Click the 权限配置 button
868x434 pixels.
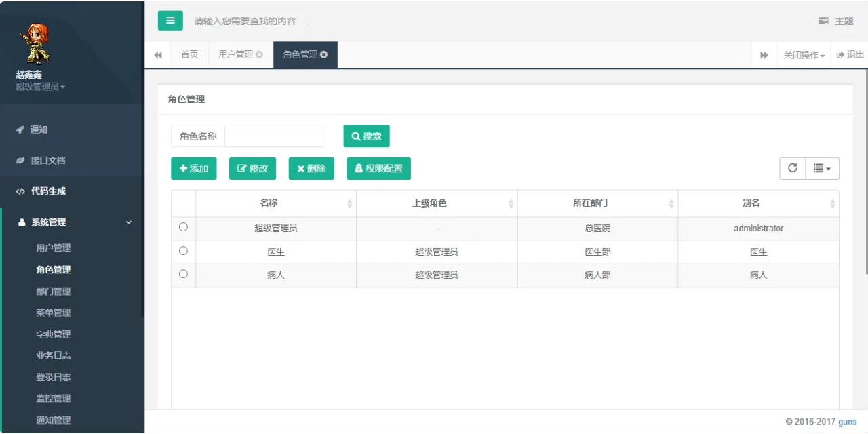click(378, 168)
